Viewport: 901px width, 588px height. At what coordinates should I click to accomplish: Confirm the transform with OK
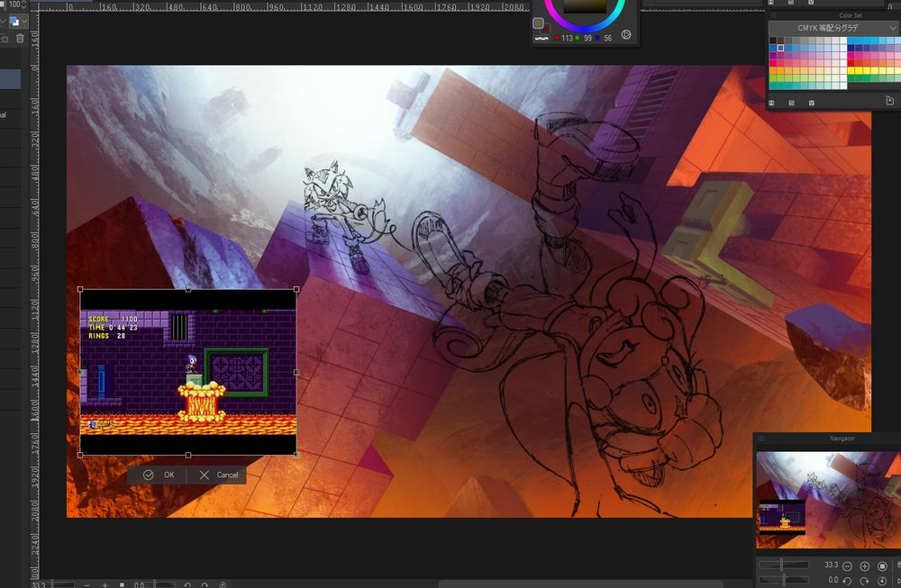(159, 475)
